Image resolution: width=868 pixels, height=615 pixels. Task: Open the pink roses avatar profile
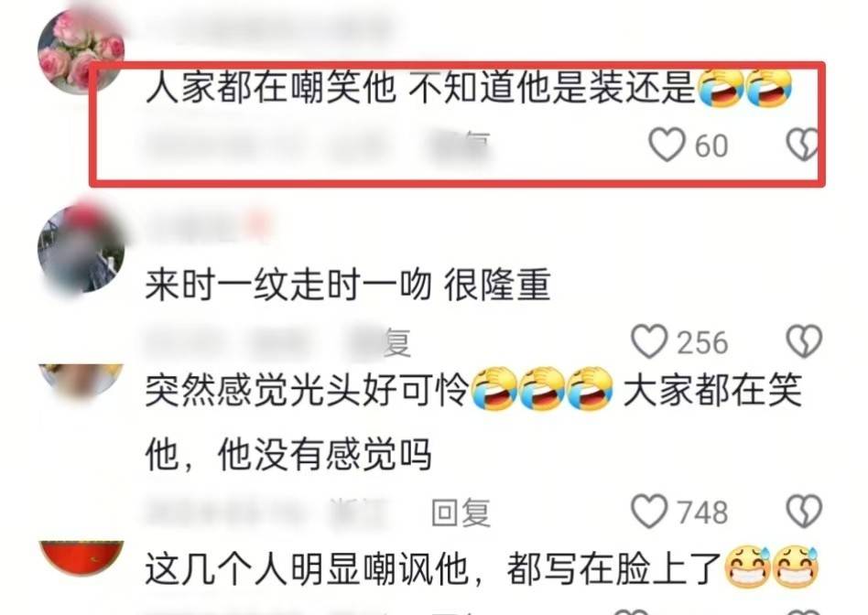coord(81,51)
